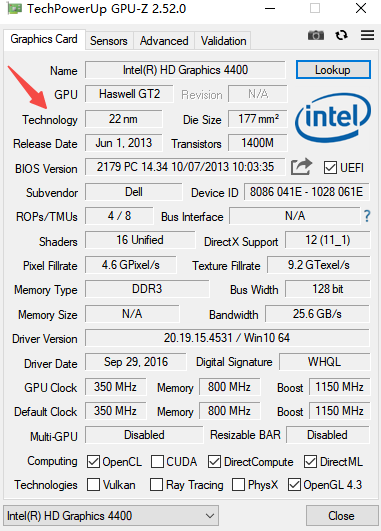Tick the Vulkan checkbox
The image size is (381, 531).
(x=93, y=485)
